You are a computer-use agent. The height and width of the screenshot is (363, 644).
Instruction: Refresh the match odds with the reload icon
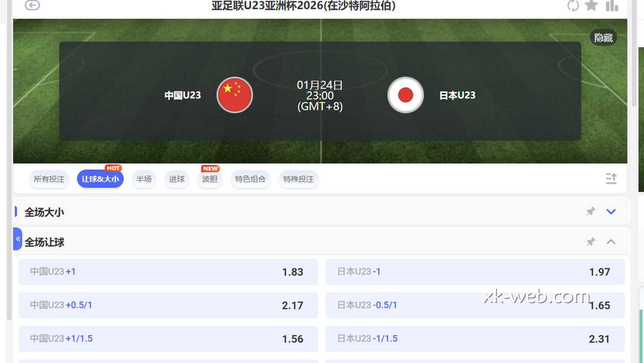point(572,6)
